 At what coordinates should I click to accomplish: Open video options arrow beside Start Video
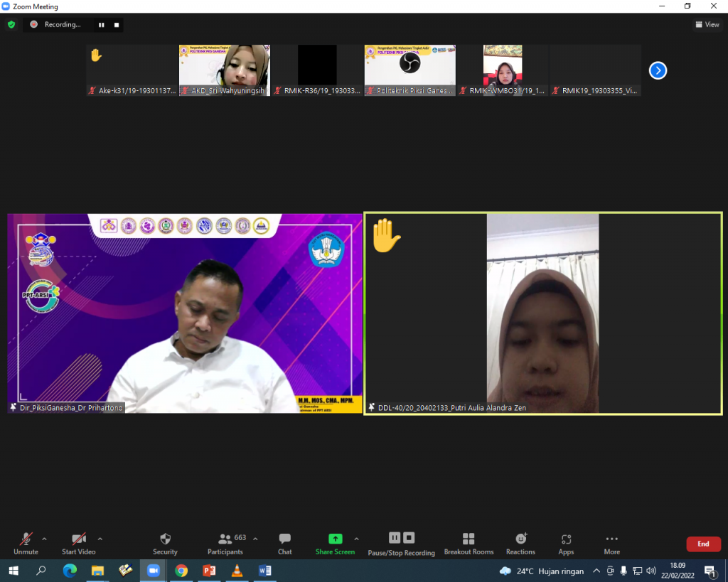point(100,539)
